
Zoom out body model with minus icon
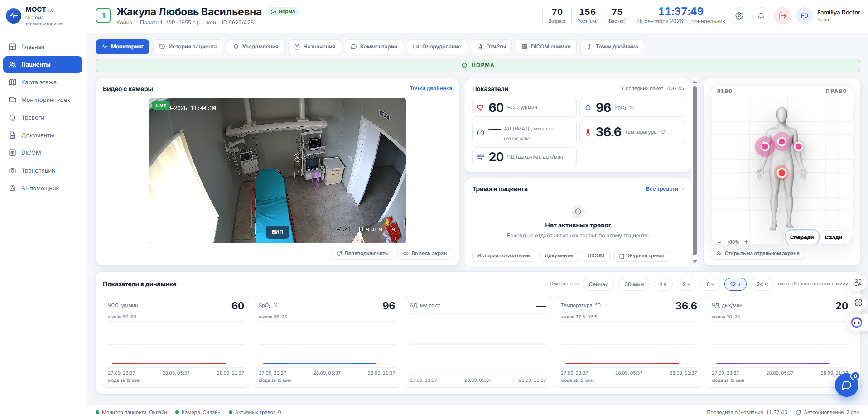tap(719, 242)
